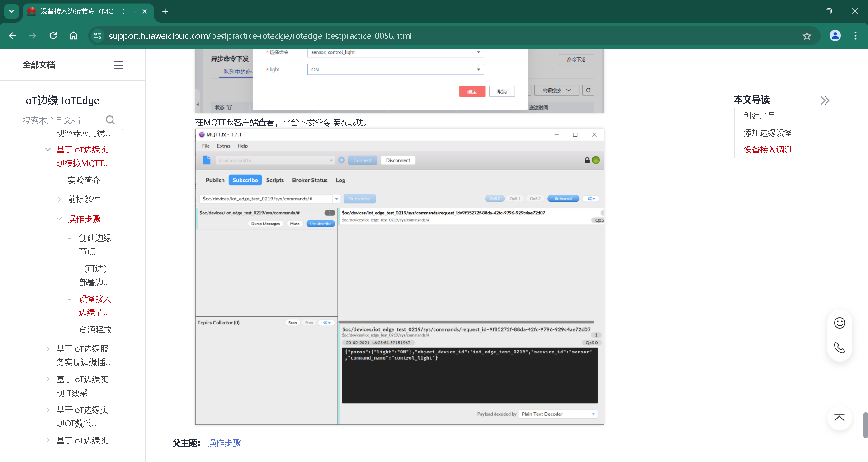
Task: Expand 基于IoT边缘服务实现边缘插 section
Action: (48, 349)
